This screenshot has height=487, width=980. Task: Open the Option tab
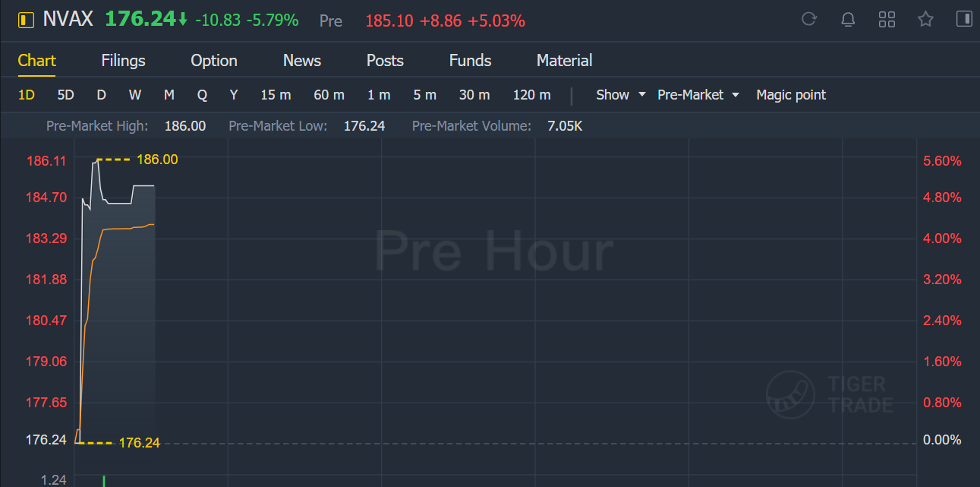click(x=214, y=61)
